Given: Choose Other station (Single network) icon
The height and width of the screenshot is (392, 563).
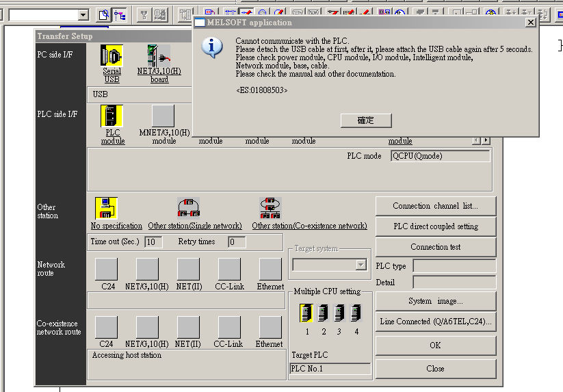Looking at the screenshot, I should (x=189, y=208).
